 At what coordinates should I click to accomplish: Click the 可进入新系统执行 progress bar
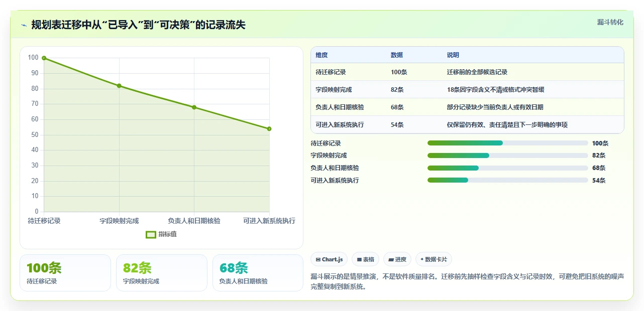(507, 180)
